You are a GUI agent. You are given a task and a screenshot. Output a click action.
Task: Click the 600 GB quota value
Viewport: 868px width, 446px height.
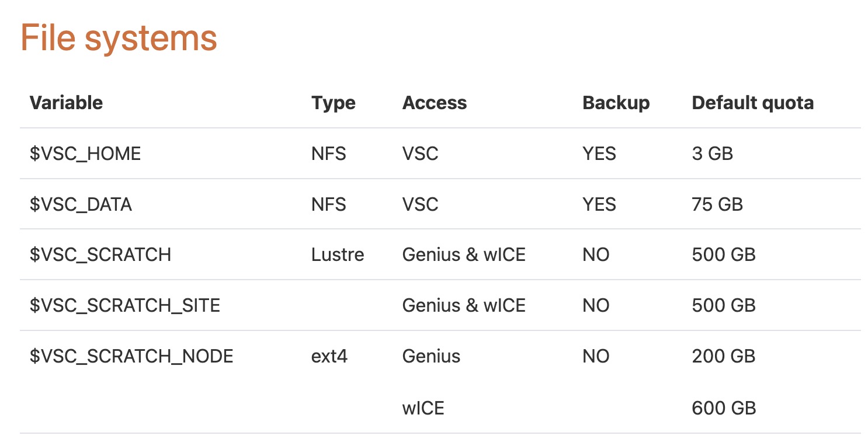(724, 407)
